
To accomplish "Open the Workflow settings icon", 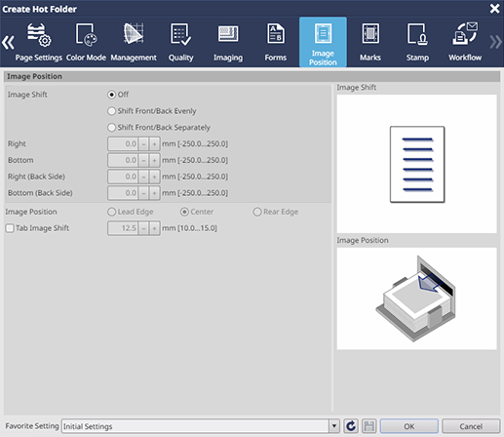I will click(x=465, y=42).
